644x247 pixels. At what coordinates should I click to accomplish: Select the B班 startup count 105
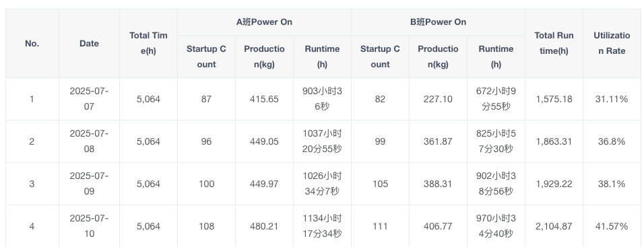tap(381, 184)
